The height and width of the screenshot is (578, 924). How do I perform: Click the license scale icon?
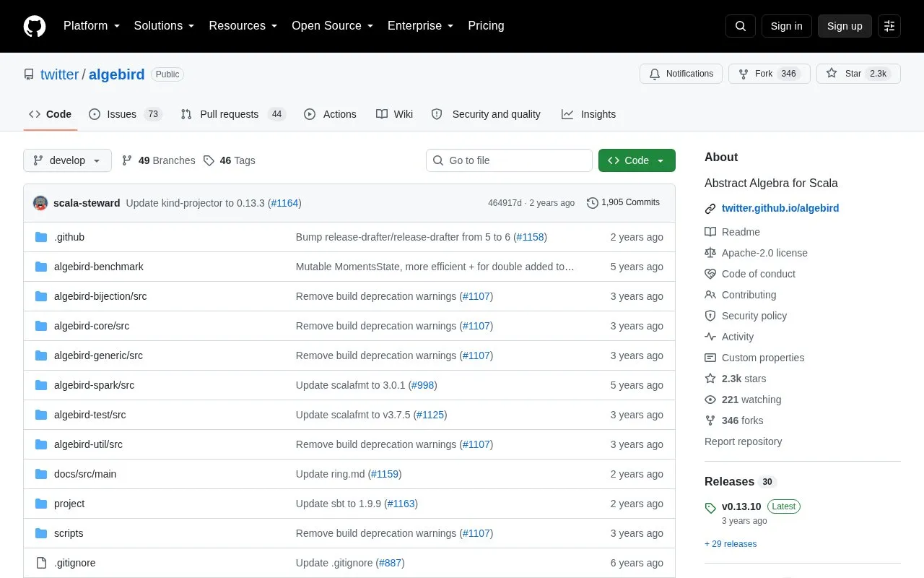710,253
